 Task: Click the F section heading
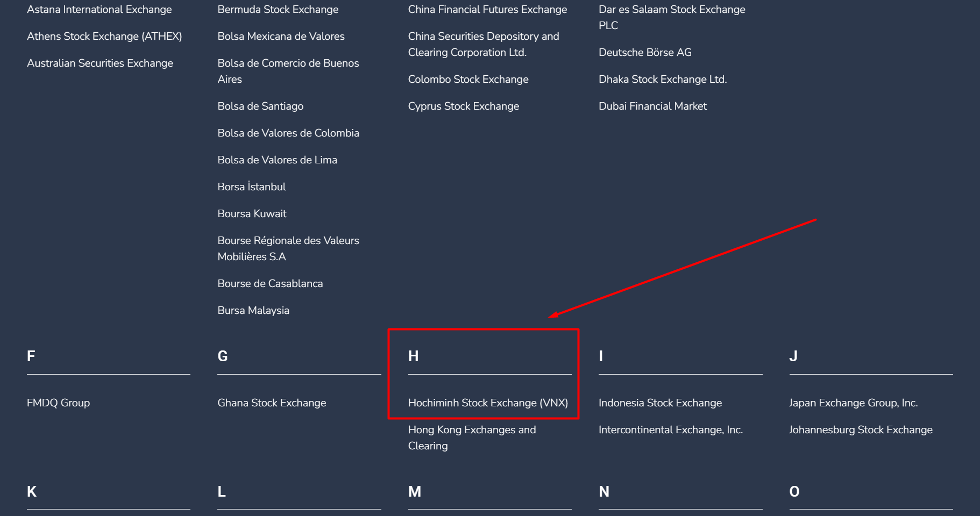tap(31, 356)
